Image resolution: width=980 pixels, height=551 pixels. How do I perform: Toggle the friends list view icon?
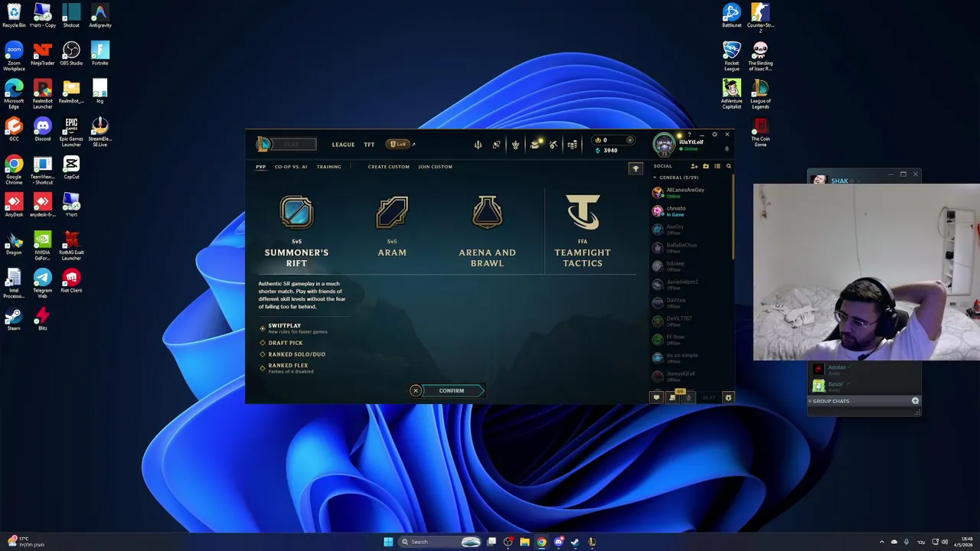pyautogui.click(x=717, y=166)
